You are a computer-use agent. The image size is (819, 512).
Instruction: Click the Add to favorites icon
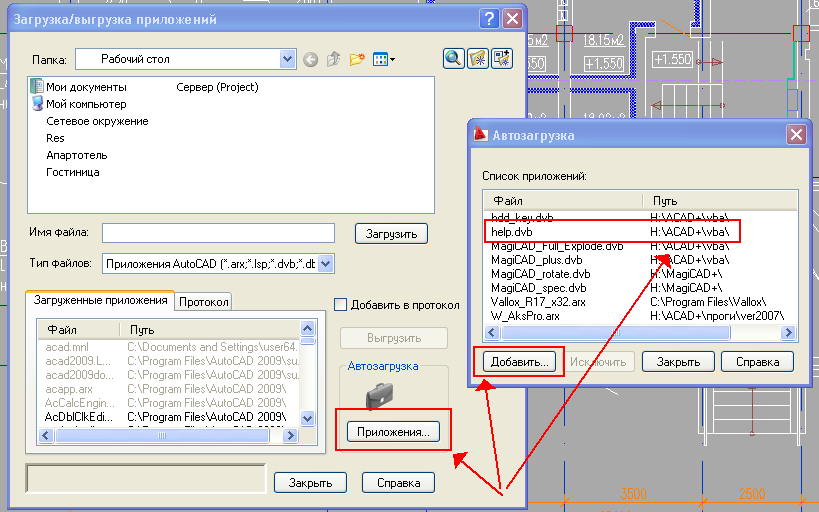pos(502,59)
